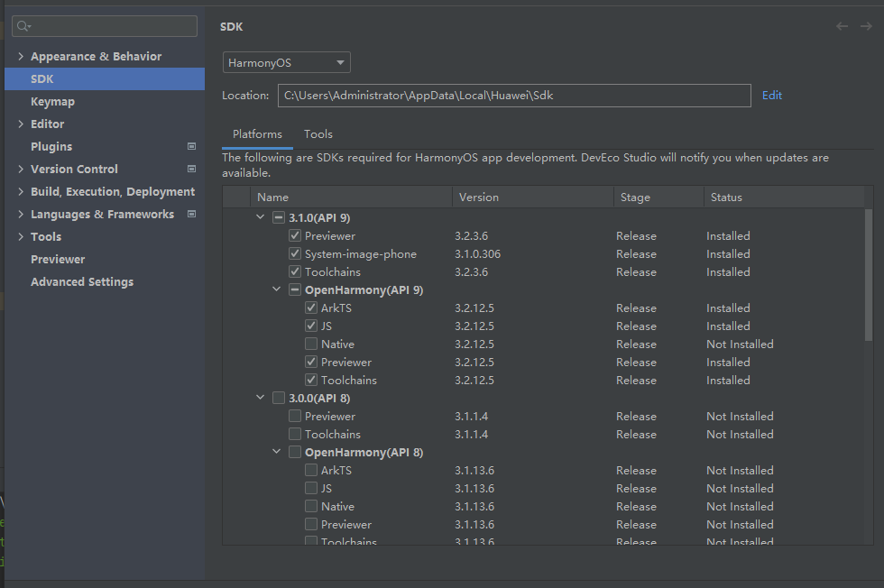Expand the Version Control section

click(x=21, y=170)
